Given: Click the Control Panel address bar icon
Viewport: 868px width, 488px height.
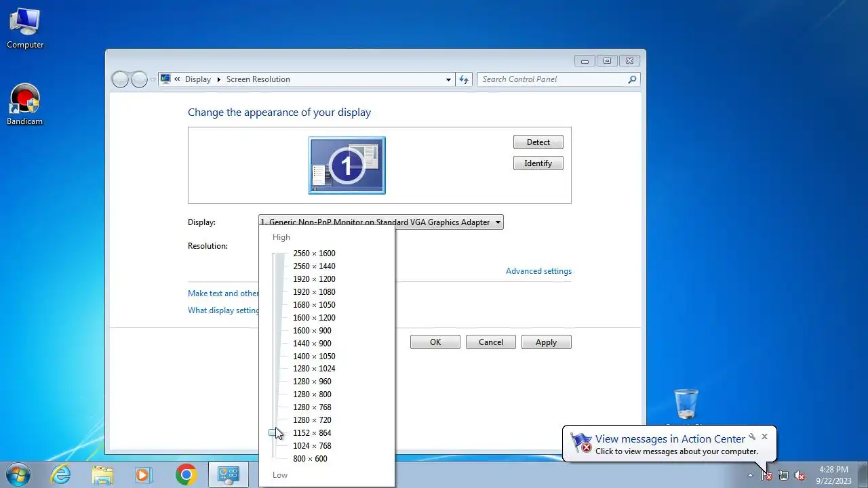Looking at the screenshot, I should tap(166, 79).
